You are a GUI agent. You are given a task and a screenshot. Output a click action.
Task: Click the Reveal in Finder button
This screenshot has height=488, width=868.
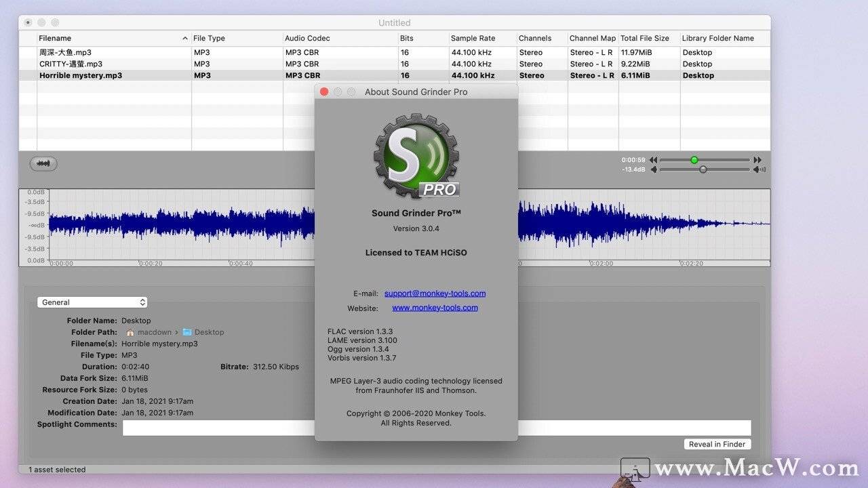pos(717,445)
